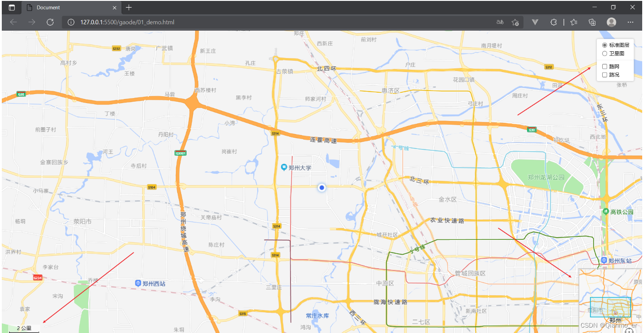Close the Document tab

click(114, 8)
